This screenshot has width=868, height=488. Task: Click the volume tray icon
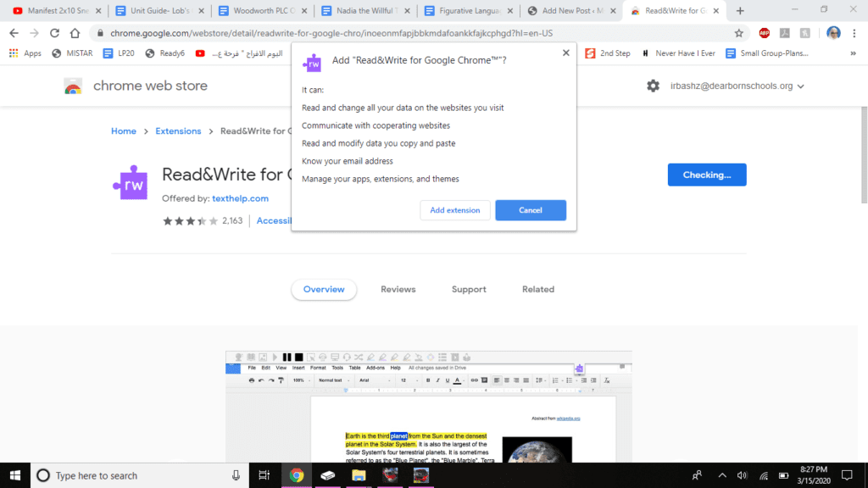click(x=742, y=475)
